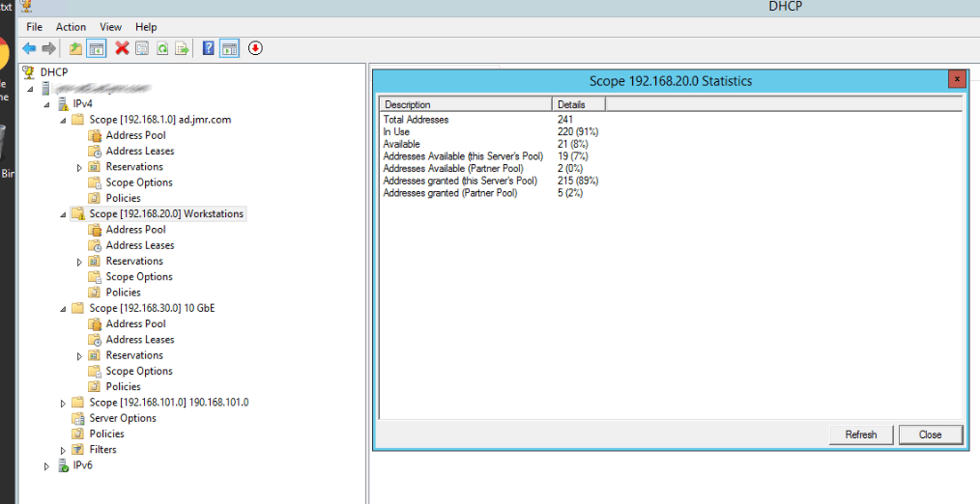The image size is (980, 504).
Task: Click the Description column header
Action: [x=465, y=104]
